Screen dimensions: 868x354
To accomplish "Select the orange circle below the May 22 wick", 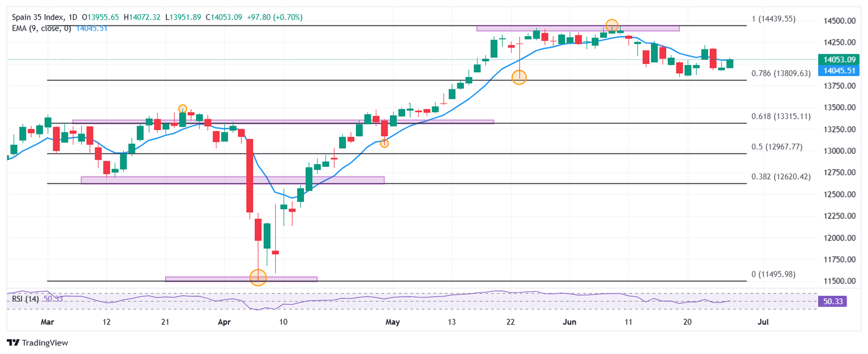I will pos(519,77).
